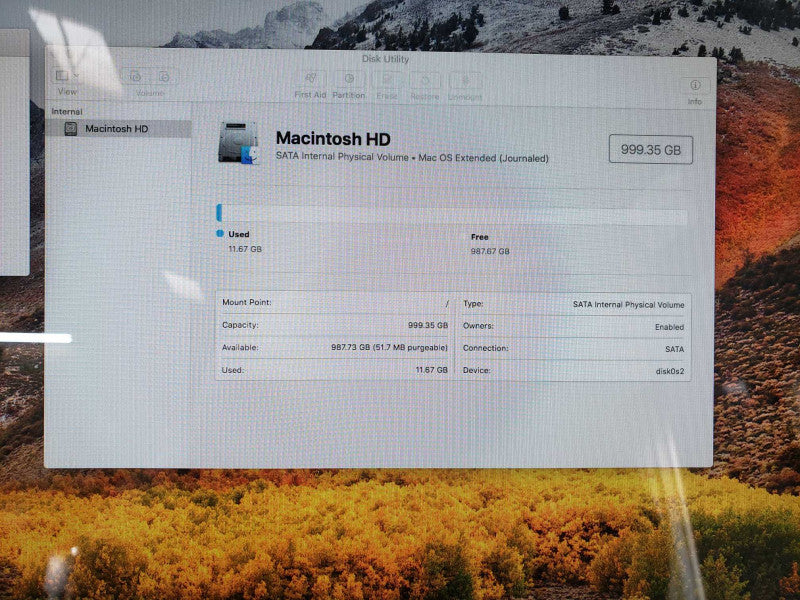Click the disk usage bar
800x600 pixels.
coord(452,214)
